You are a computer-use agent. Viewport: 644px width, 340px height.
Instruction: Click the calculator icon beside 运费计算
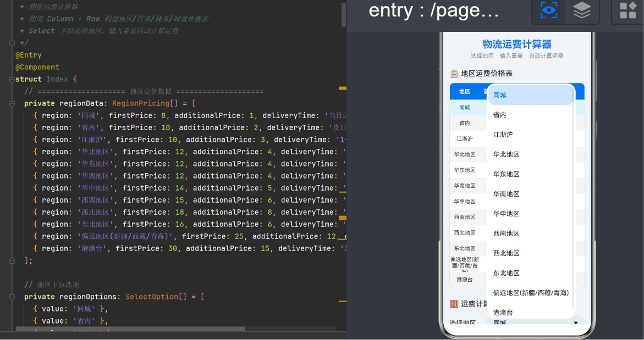(x=454, y=304)
